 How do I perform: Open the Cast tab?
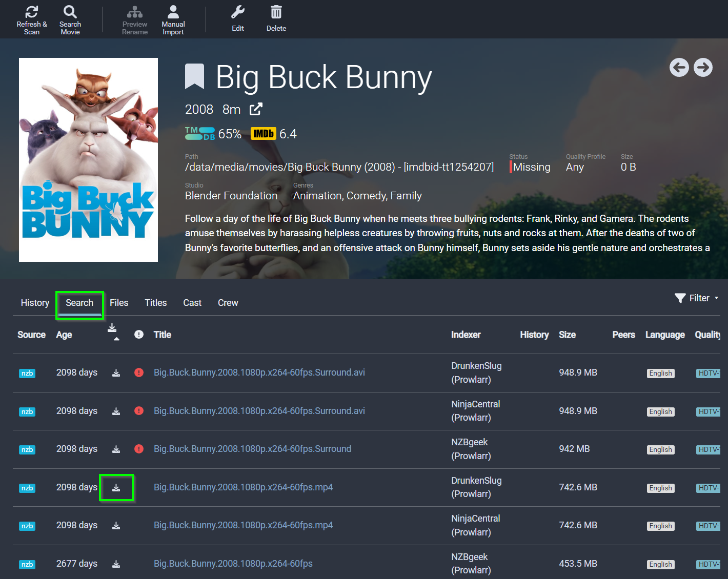[192, 303]
